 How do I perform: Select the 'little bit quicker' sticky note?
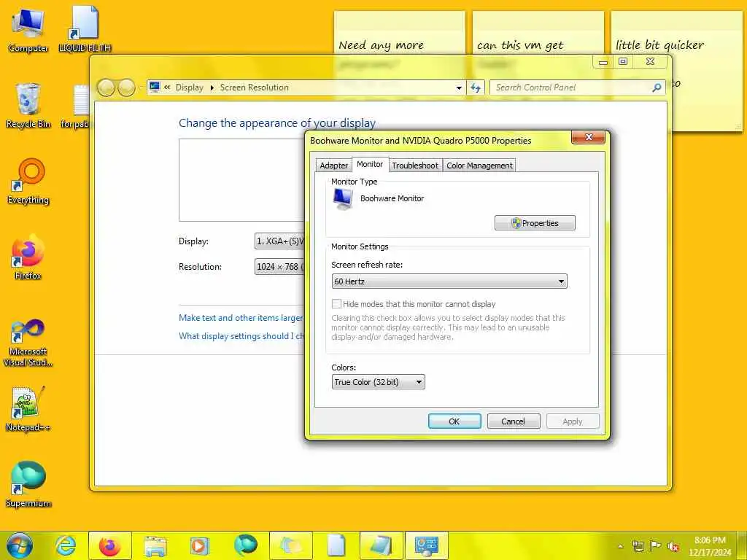tap(676, 34)
